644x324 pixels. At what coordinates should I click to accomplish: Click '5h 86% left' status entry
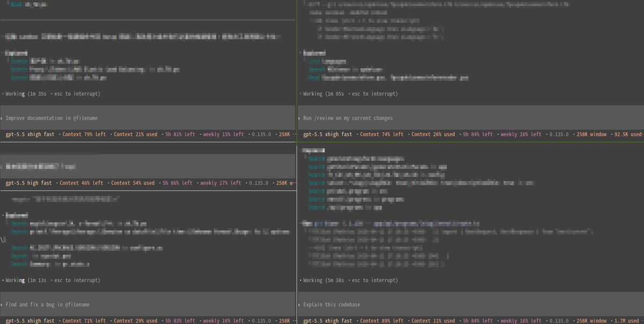[177, 183]
